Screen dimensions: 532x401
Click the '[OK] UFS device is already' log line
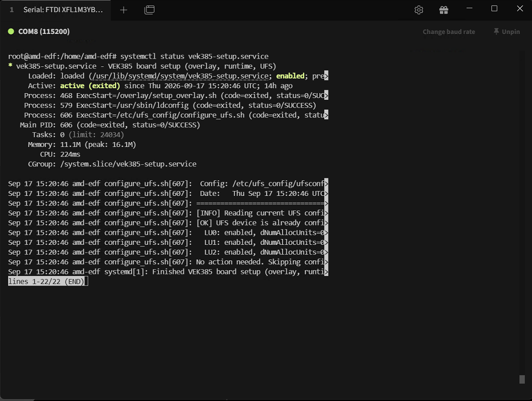(168, 223)
